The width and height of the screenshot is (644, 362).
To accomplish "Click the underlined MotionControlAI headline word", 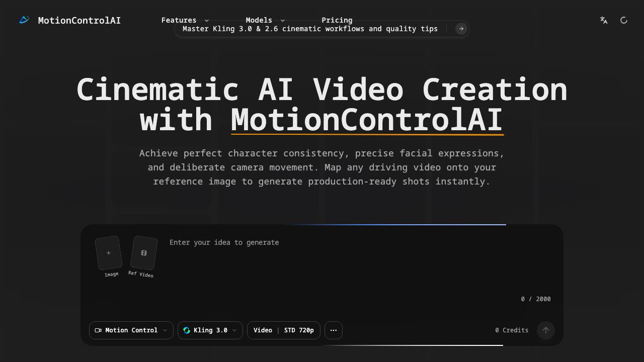I will 367,120.
